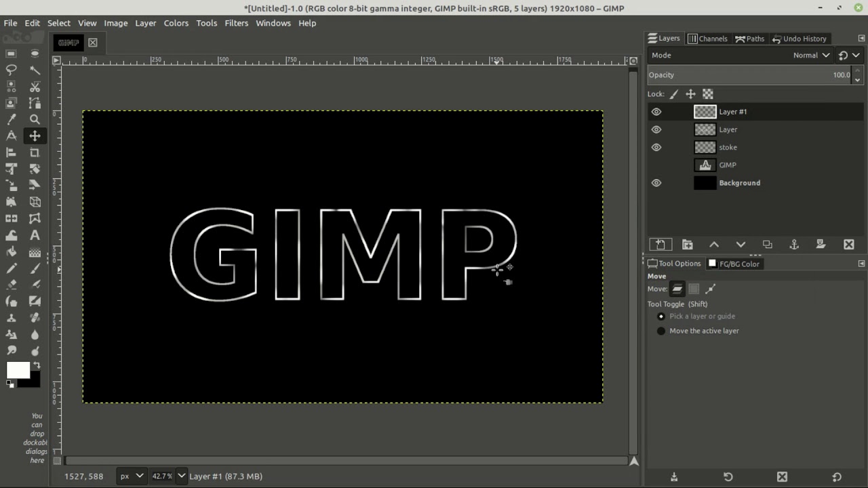Choose the Perspective transform tool
868x488 pixels.
12,202
